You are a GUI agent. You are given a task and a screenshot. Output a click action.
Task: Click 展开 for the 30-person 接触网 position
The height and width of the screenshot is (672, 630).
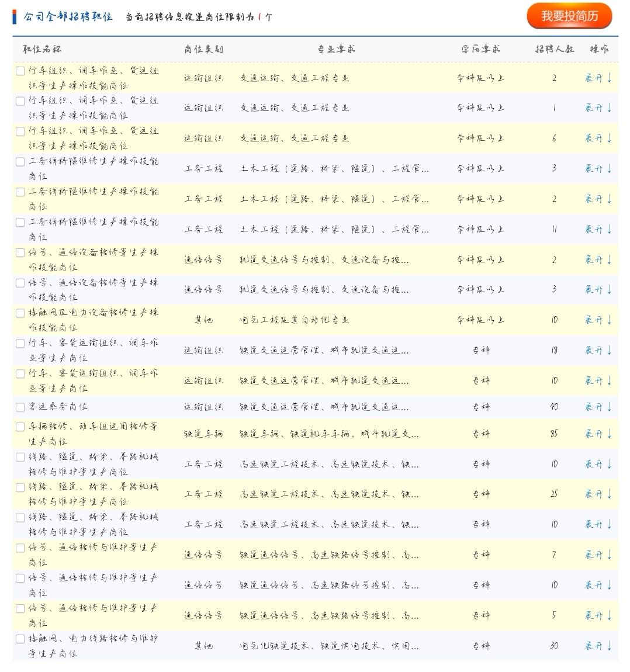tap(597, 646)
